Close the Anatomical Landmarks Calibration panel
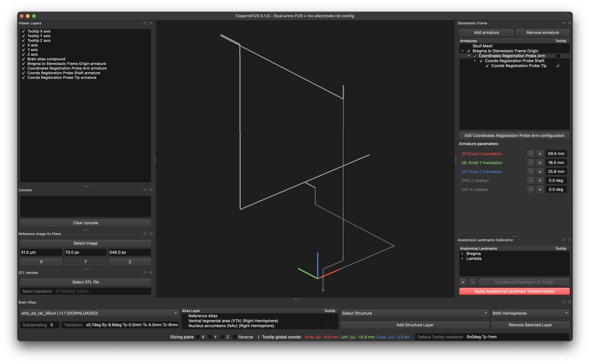590x364 pixels. (x=569, y=240)
